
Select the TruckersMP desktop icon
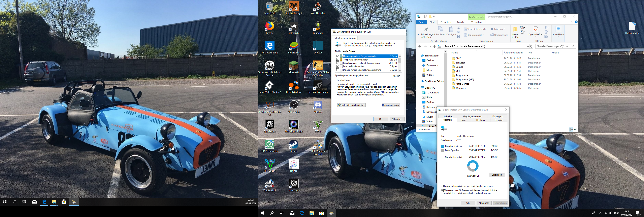(x=269, y=185)
